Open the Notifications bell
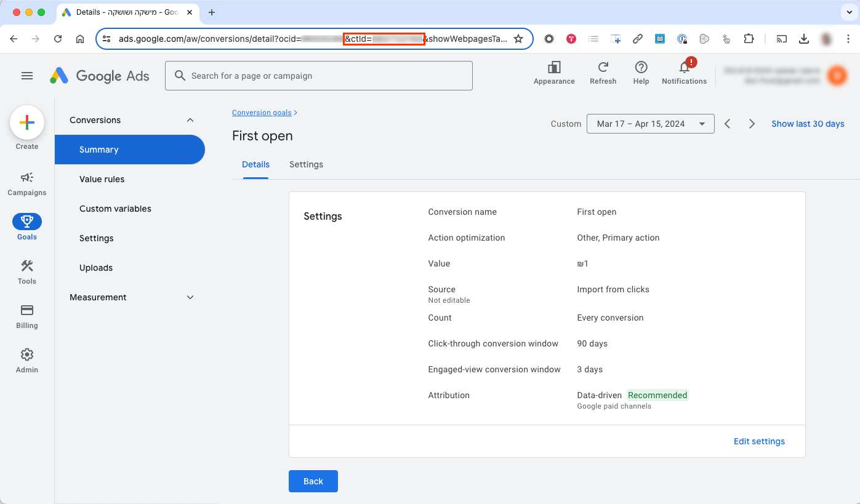The image size is (860, 504). 684,73
